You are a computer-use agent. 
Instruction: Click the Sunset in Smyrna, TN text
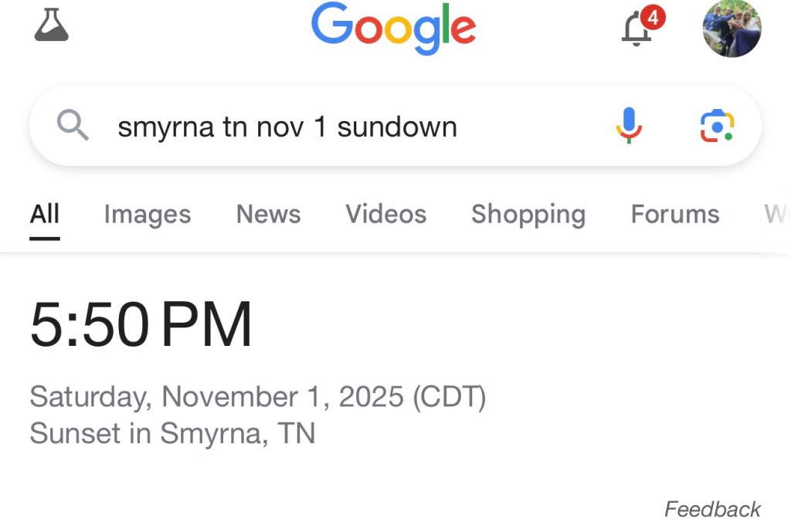tap(172, 433)
